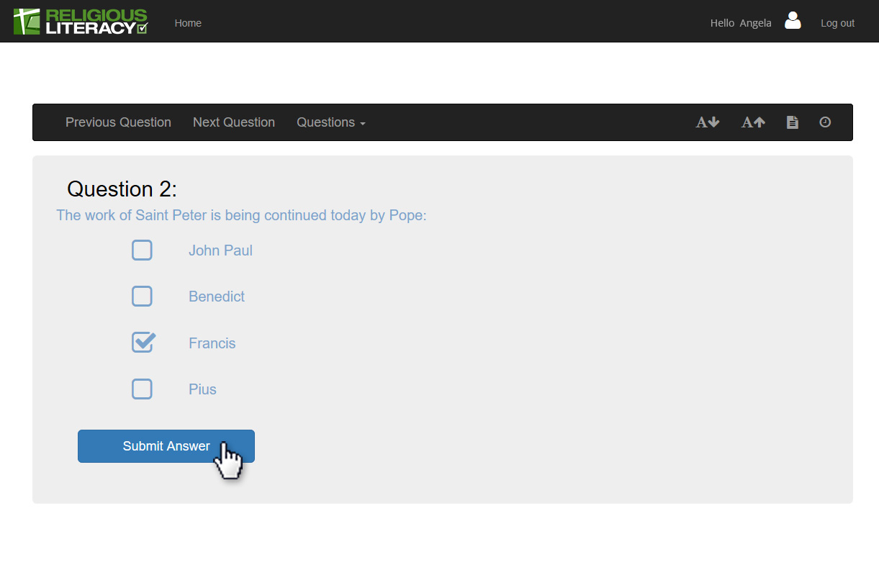879x588 pixels.
Task: Click the clock timer icon
Action: point(825,122)
